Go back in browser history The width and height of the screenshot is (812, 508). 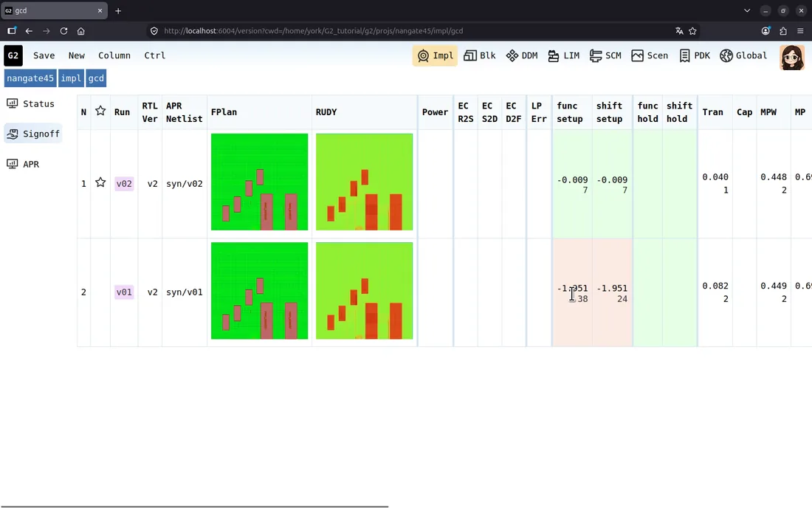(29, 31)
